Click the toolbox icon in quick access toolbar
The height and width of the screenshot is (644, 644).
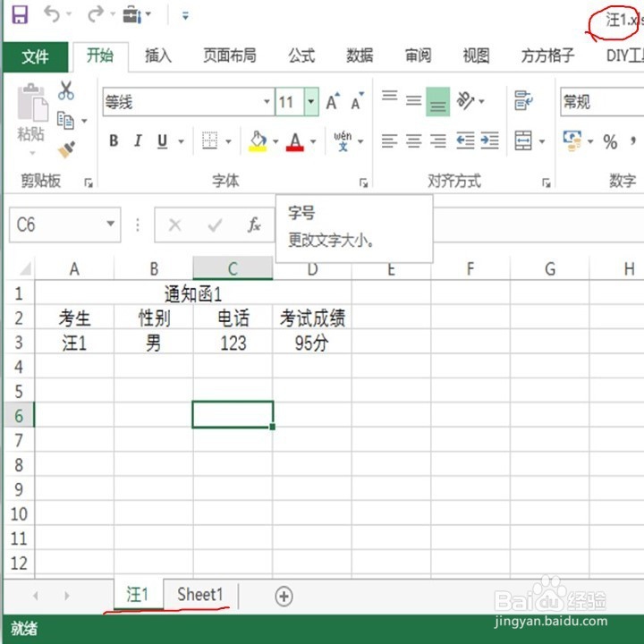pyautogui.click(x=132, y=15)
